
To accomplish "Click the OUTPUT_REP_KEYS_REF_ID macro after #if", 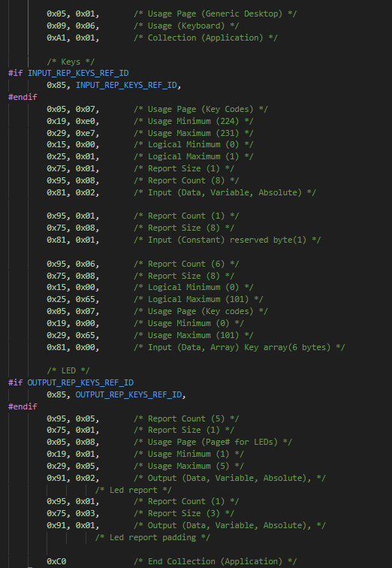I will click(80, 382).
